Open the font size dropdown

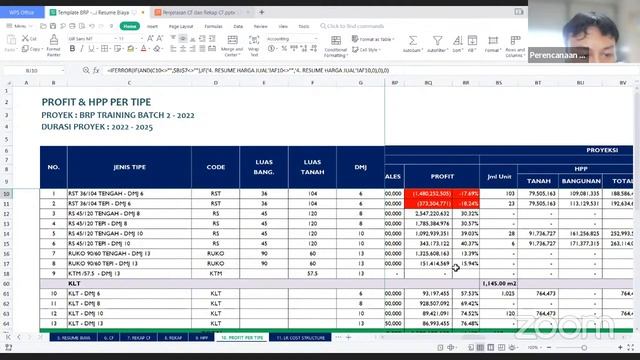[142, 38]
